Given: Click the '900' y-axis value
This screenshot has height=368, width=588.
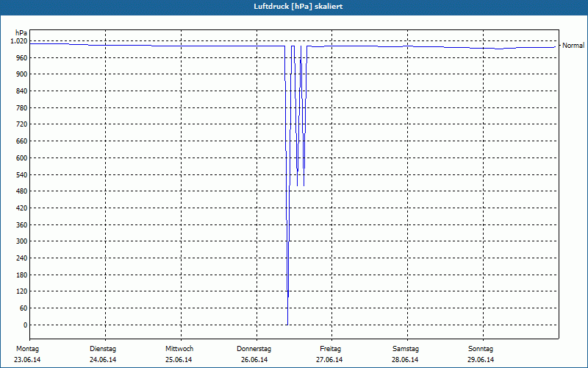Looking at the screenshot, I should coord(23,74).
